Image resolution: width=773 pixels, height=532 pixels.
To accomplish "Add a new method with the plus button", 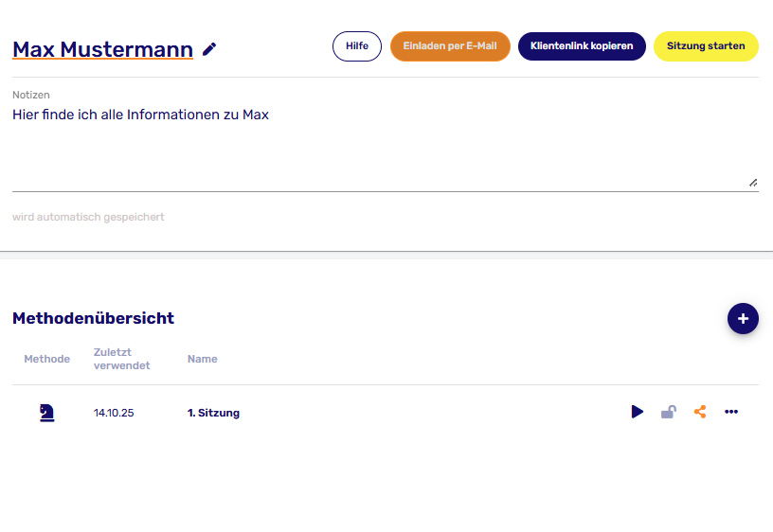I will point(743,319).
